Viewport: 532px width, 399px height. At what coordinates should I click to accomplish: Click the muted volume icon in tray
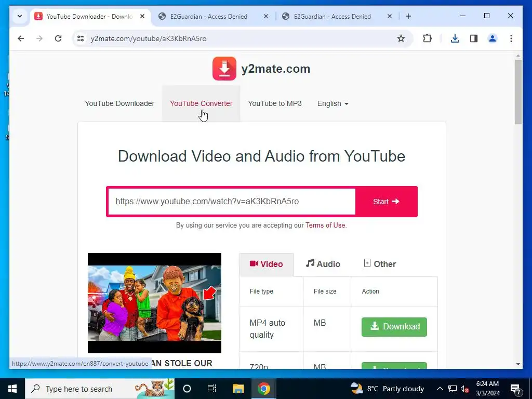pos(464,389)
